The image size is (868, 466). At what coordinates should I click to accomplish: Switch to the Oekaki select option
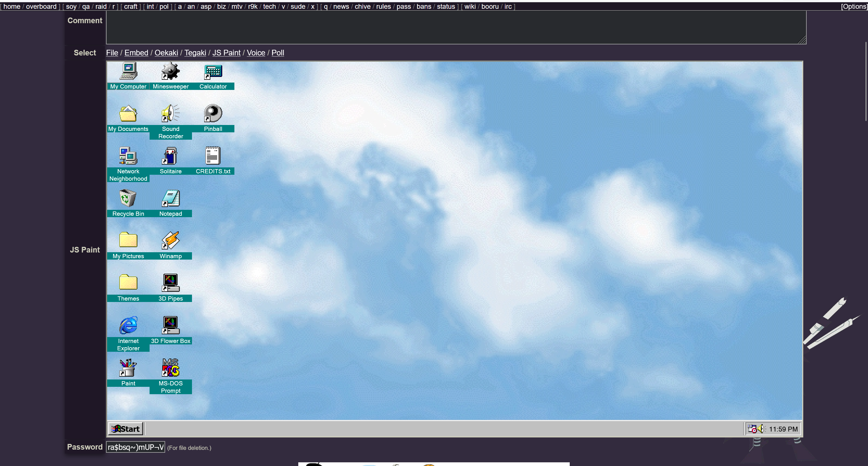click(x=166, y=53)
